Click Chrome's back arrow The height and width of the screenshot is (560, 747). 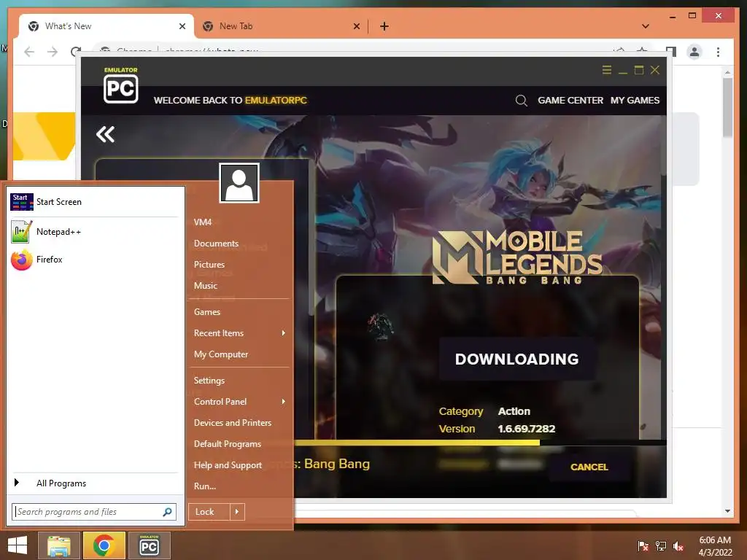[29, 52]
